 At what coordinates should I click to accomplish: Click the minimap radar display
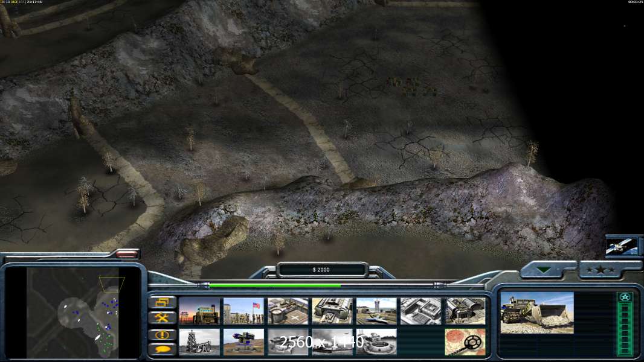(72, 313)
